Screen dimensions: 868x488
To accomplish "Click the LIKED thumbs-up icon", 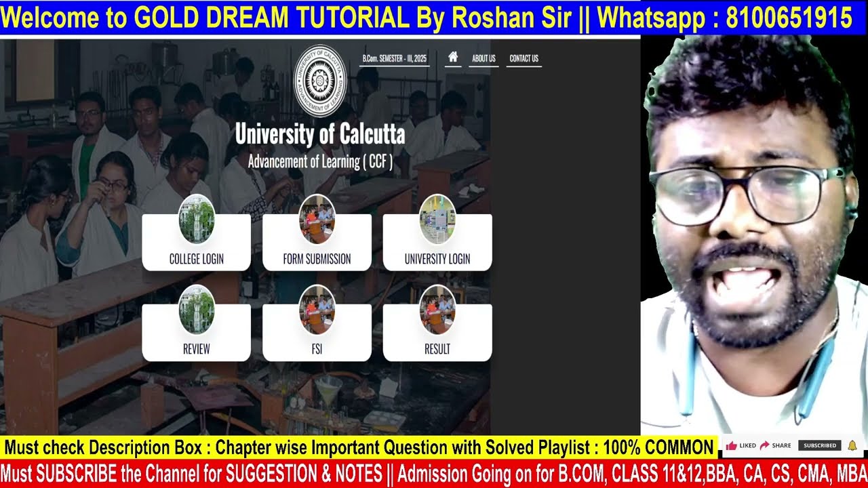I will click(731, 445).
